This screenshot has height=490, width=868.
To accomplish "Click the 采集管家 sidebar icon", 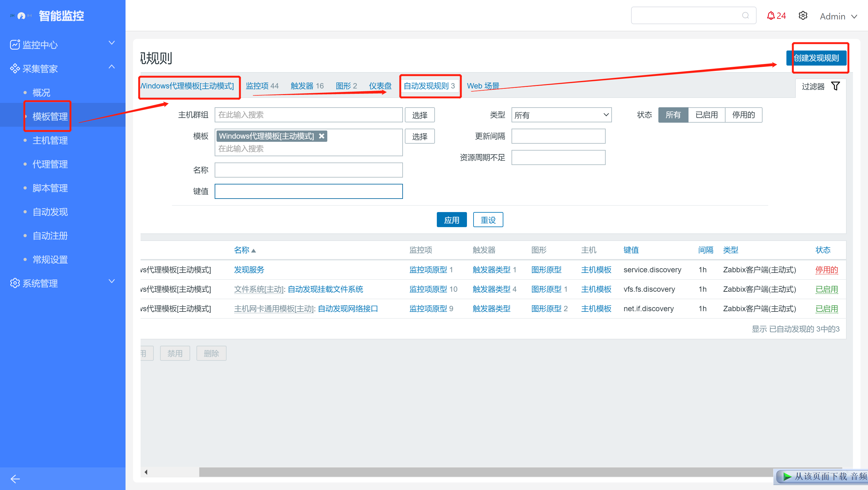I will tap(15, 68).
